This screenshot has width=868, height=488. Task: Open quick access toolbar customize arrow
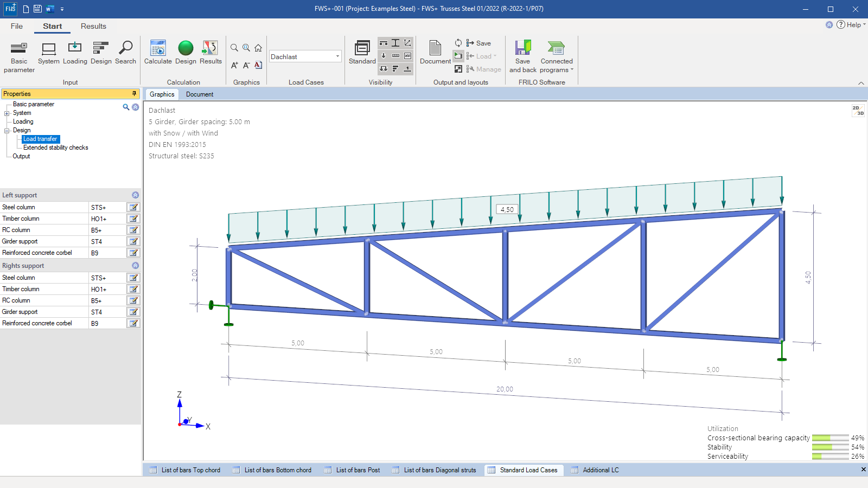point(62,9)
